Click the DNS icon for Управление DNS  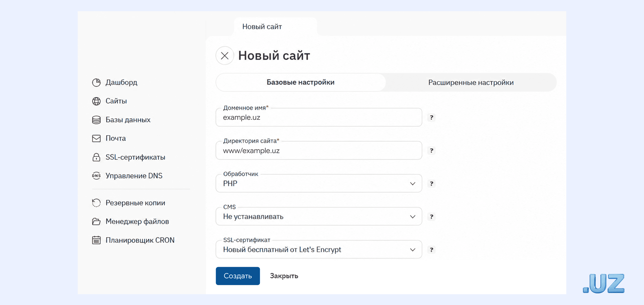96,176
